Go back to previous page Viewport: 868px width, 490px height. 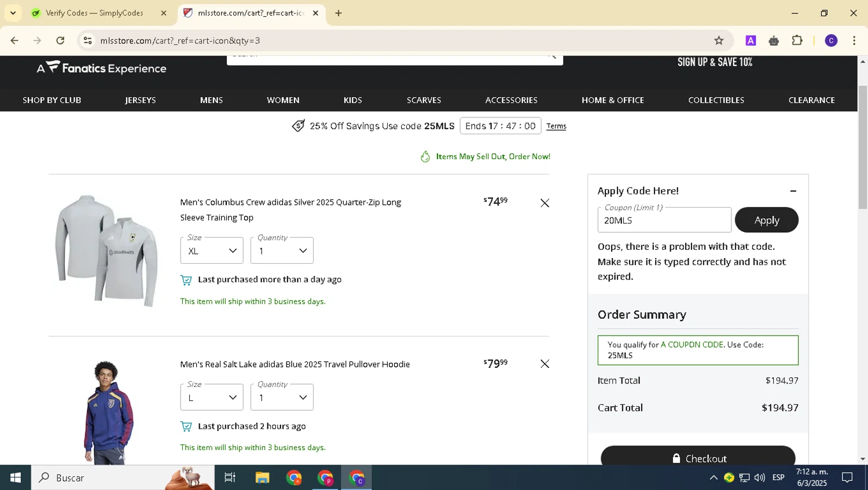coord(14,40)
